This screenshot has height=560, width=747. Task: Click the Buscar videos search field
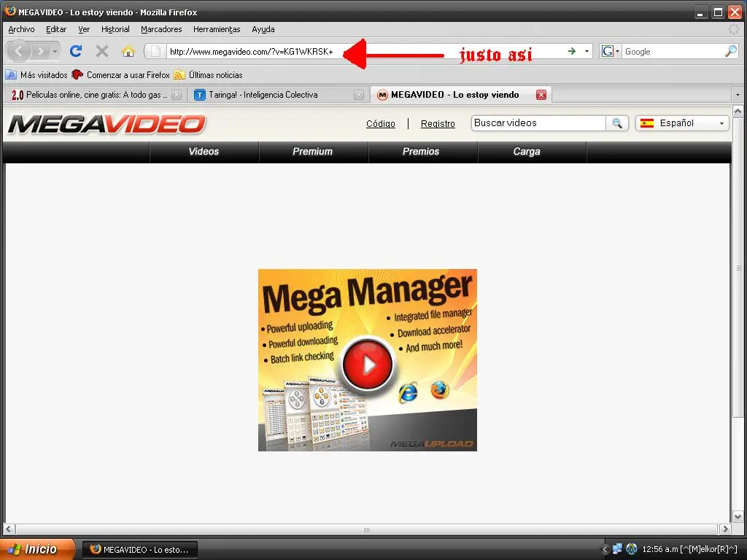tap(538, 122)
